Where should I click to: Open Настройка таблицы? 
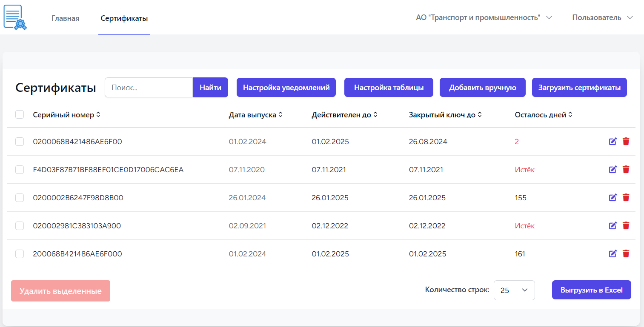click(x=389, y=88)
